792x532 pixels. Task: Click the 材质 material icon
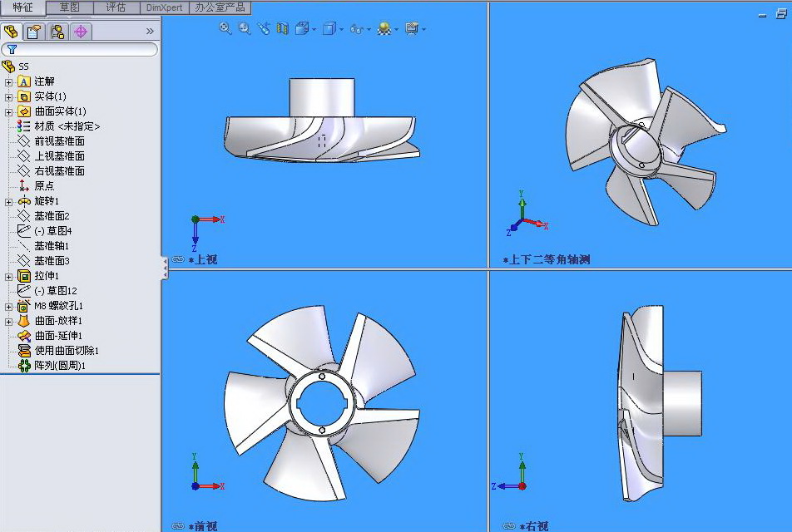pyautogui.click(x=24, y=126)
